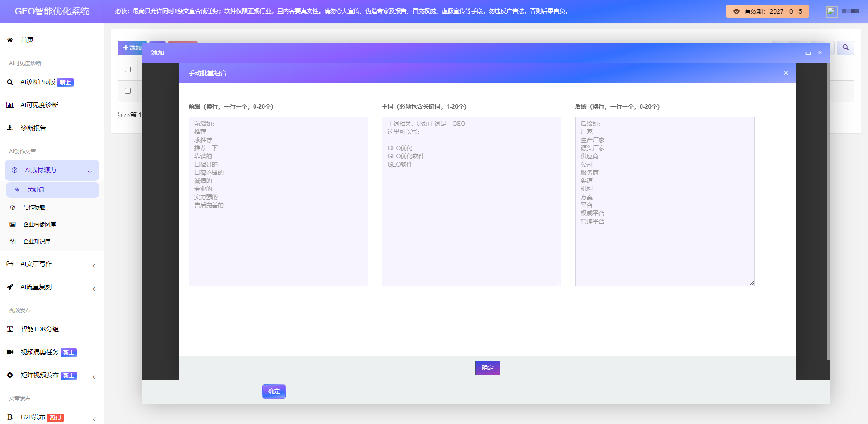The image size is (868, 424).
Task: Open the 首页 home icon in sidebar
Action: (x=10, y=40)
